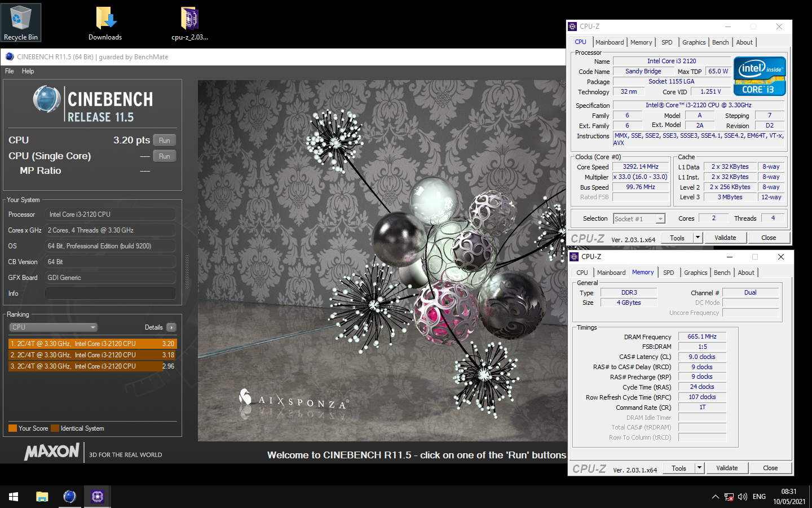Image resolution: width=812 pixels, height=508 pixels.
Task: Open the Downloads folder desktop icon
Action: (105, 24)
